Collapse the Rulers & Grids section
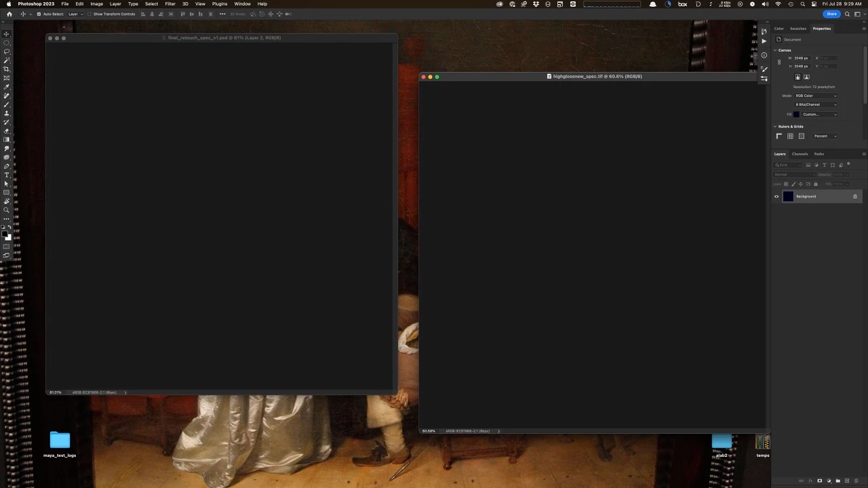 coord(775,127)
